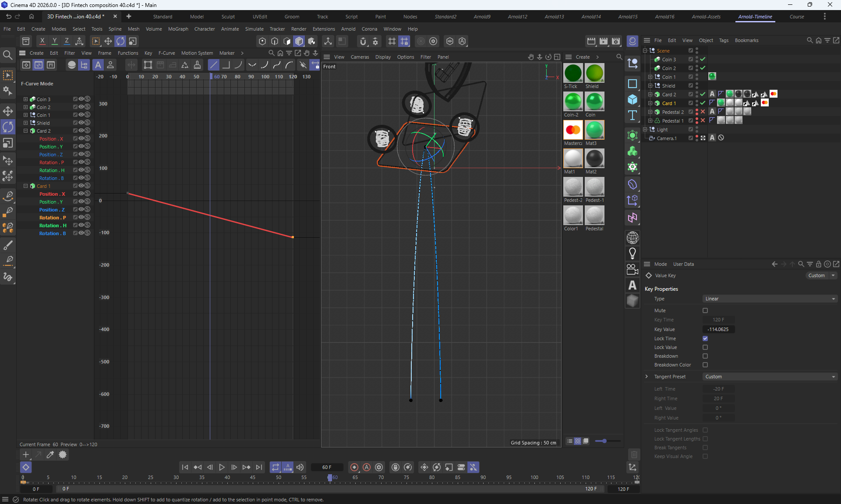Click the Light object bulb icon

(x=632, y=253)
